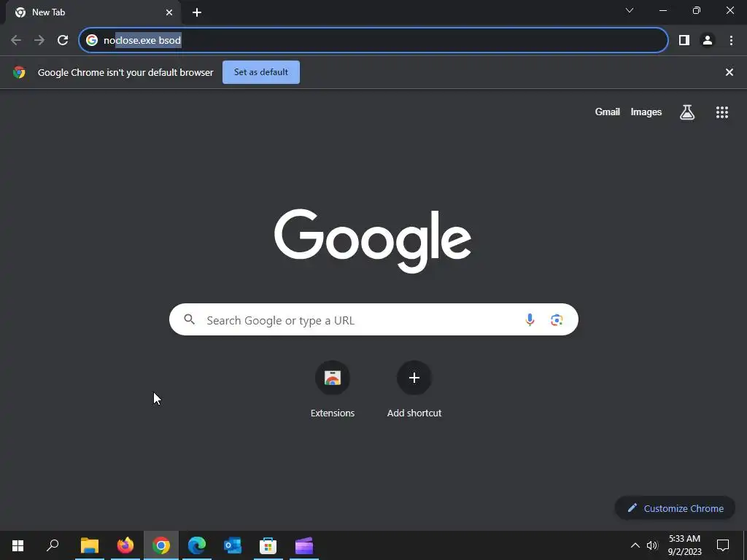Start voice search with microphone
The height and width of the screenshot is (560, 747).
click(x=530, y=320)
